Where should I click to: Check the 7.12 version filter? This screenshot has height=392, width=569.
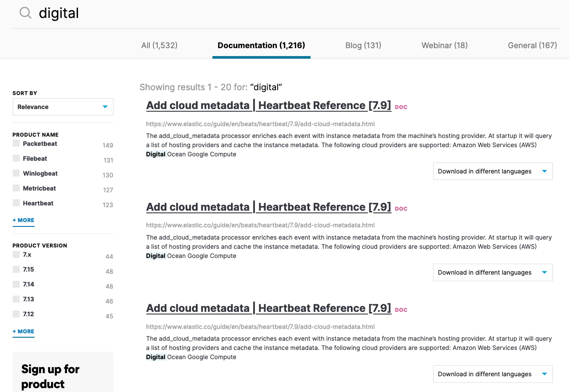16,314
